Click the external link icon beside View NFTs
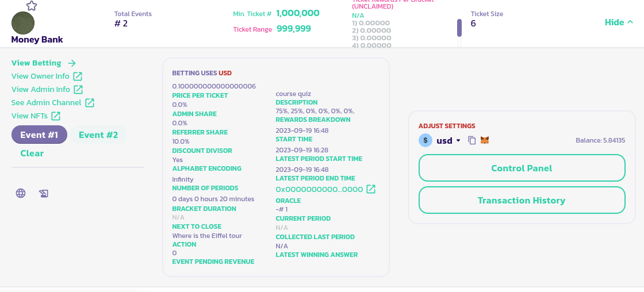 pos(56,116)
